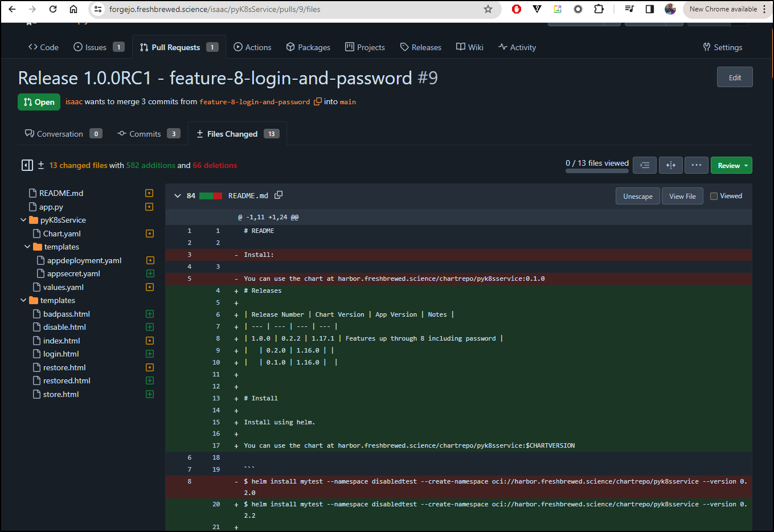Viewport: 774px width, 532px height.
Task: Select restored.html in file tree
Action: coord(67,380)
